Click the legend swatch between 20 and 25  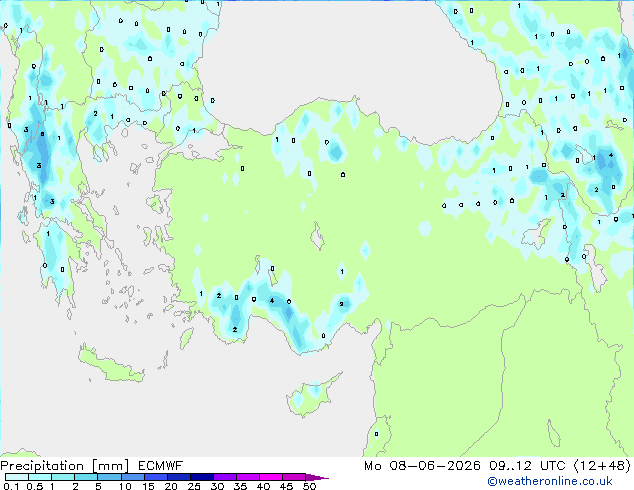pyautogui.click(x=179, y=477)
